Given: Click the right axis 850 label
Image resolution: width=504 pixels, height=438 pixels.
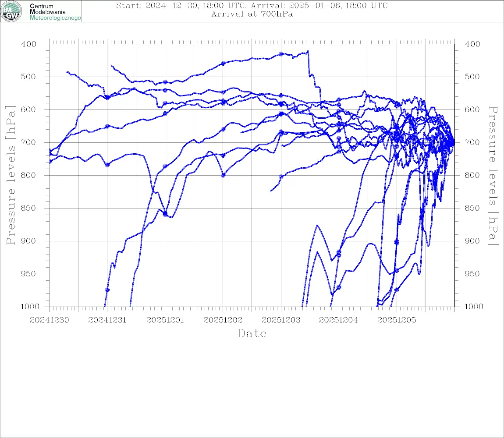Looking at the screenshot, I should point(472,208).
